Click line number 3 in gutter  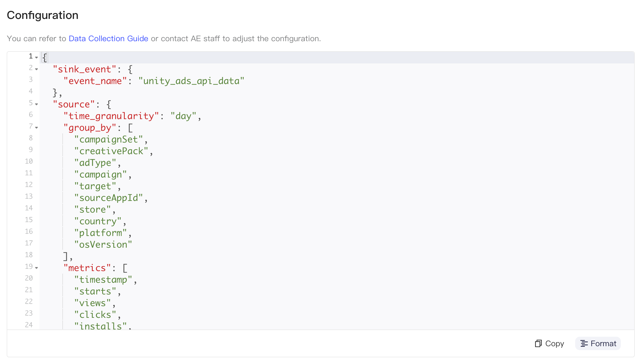[31, 80]
